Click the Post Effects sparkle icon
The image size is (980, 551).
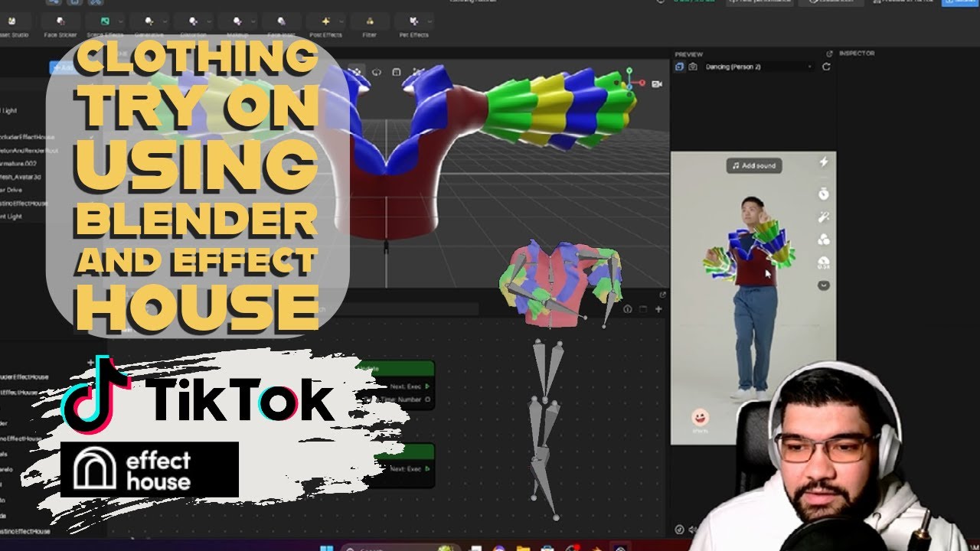point(325,21)
